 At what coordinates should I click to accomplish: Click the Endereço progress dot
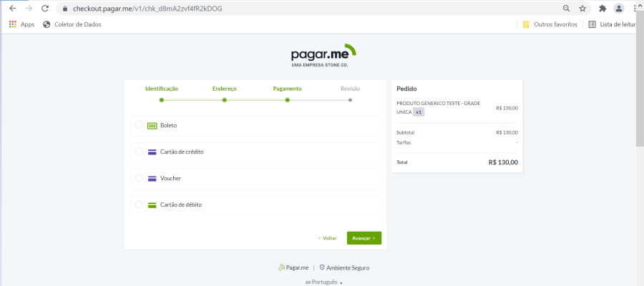click(x=224, y=99)
